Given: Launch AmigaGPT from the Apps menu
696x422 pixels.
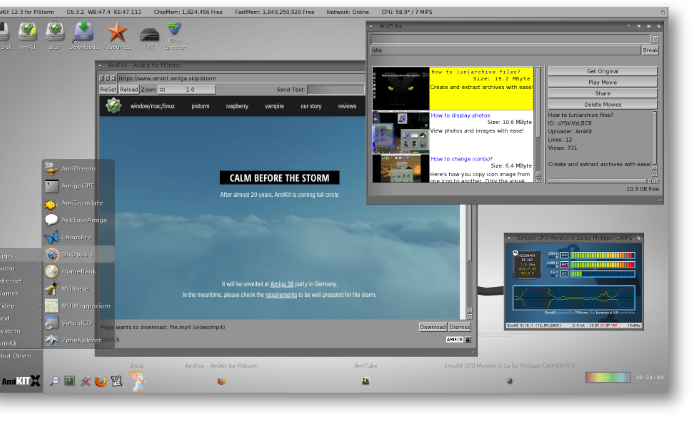Looking at the screenshot, I should pos(78,186).
